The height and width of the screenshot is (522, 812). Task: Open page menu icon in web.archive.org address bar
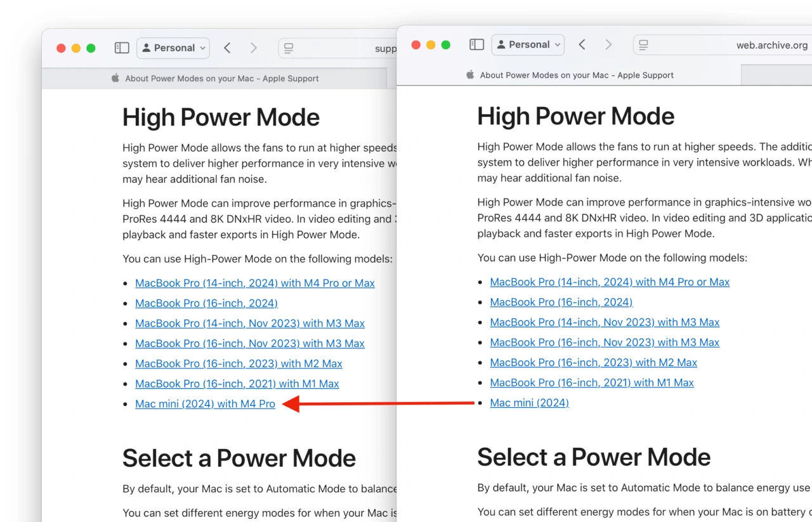643,45
